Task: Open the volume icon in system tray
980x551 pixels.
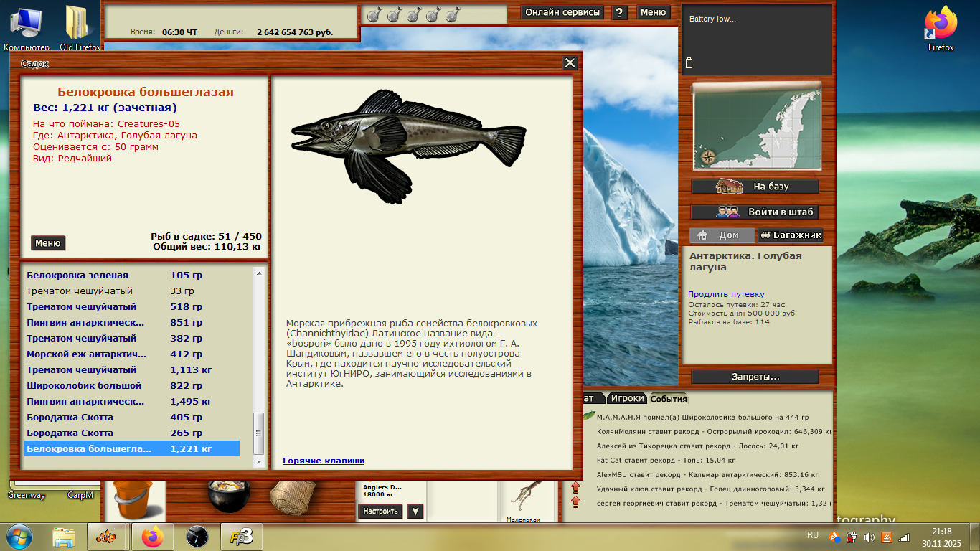Action: pos(869,537)
